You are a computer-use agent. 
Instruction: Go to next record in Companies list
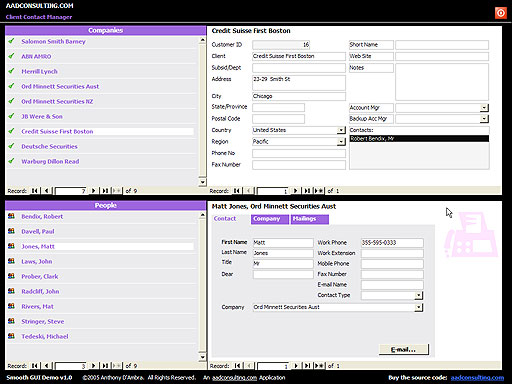tap(94, 191)
